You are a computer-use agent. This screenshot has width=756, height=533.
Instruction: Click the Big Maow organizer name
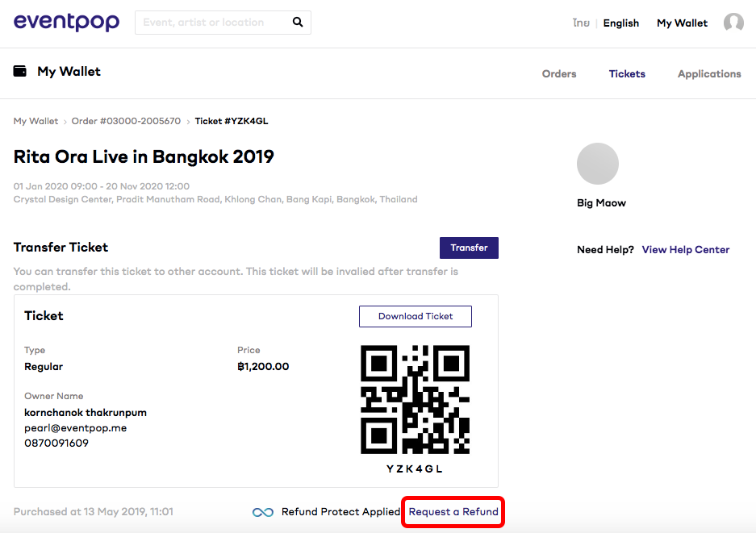pyautogui.click(x=601, y=203)
